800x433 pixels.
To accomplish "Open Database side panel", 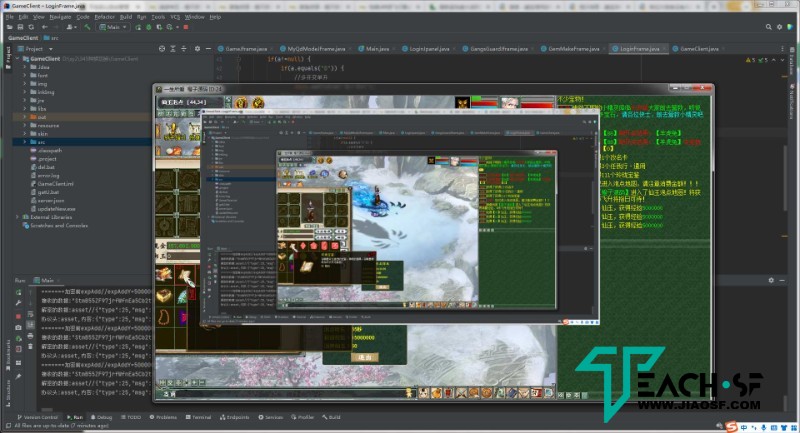I will coord(792,60).
